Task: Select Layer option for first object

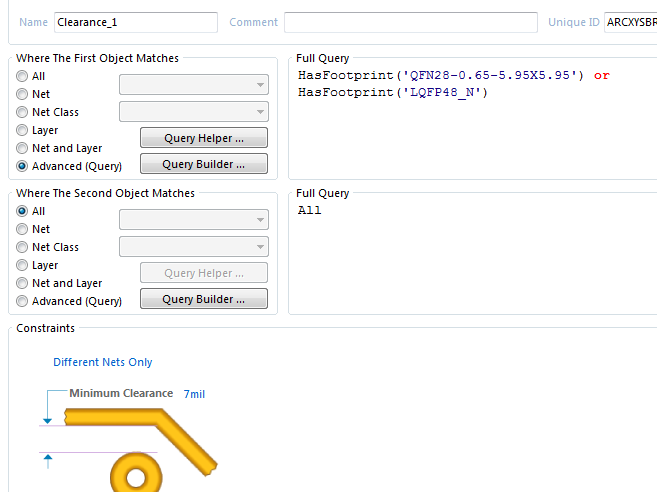Action: (22, 130)
